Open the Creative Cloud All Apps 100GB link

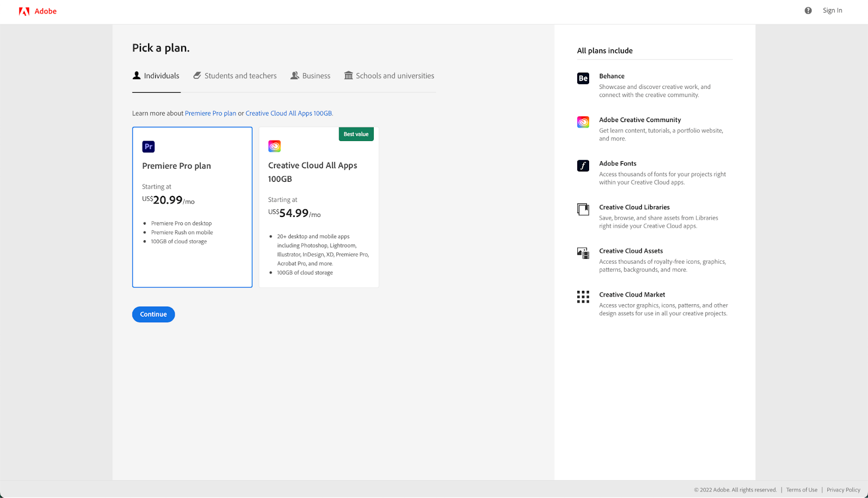click(x=289, y=113)
